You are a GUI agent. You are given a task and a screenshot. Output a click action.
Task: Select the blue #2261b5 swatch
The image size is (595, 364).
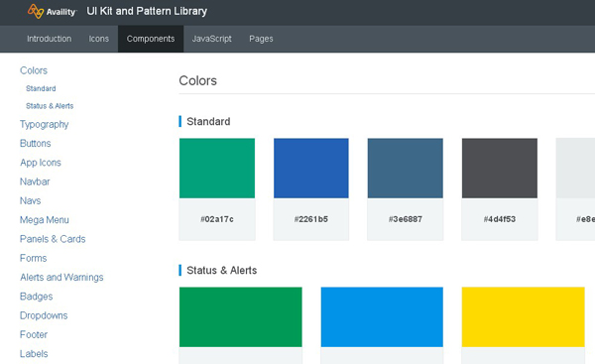pyautogui.click(x=311, y=169)
